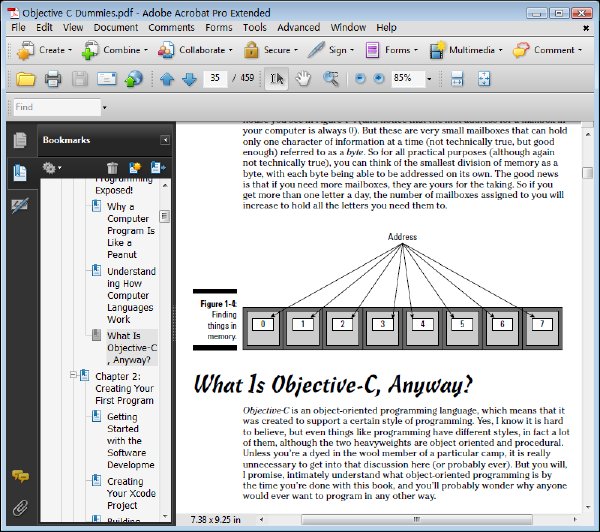Viewport: 600px width, 532px height.
Task: Click the New Bookmark icon
Action: [135, 168]
